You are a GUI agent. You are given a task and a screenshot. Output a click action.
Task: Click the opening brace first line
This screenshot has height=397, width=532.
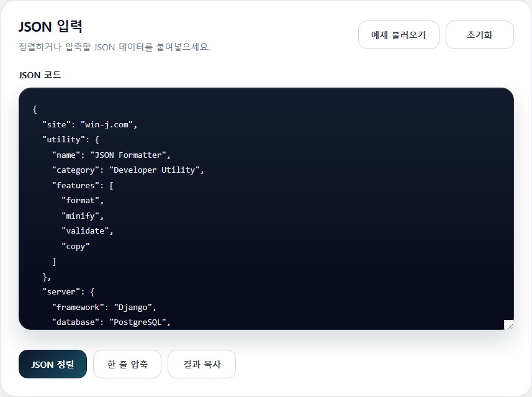point(35,109)
